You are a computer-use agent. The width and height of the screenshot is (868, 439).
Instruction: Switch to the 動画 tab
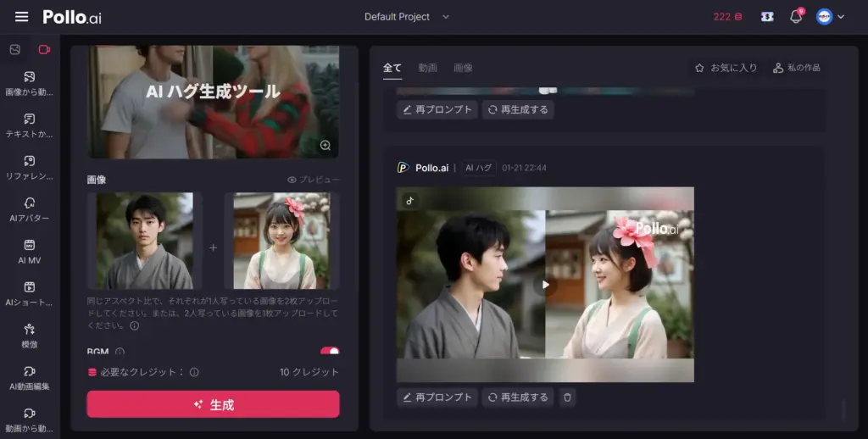(427, 68)
